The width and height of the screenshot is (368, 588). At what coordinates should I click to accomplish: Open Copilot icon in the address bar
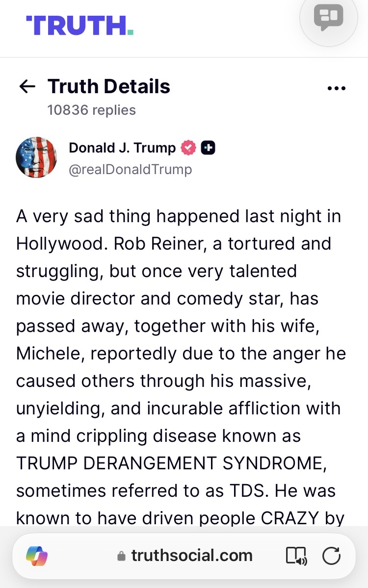pyautogui.click(x=37, y=556)
